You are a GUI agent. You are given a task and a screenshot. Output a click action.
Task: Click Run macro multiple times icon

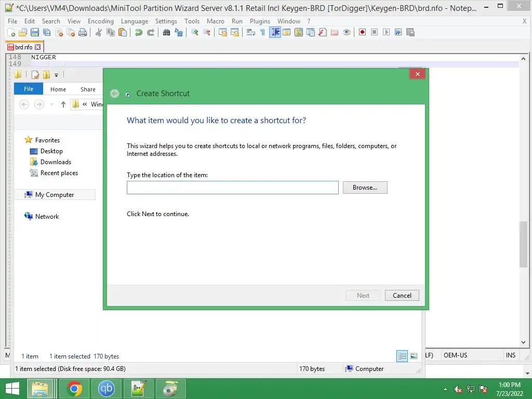[398, 32]
